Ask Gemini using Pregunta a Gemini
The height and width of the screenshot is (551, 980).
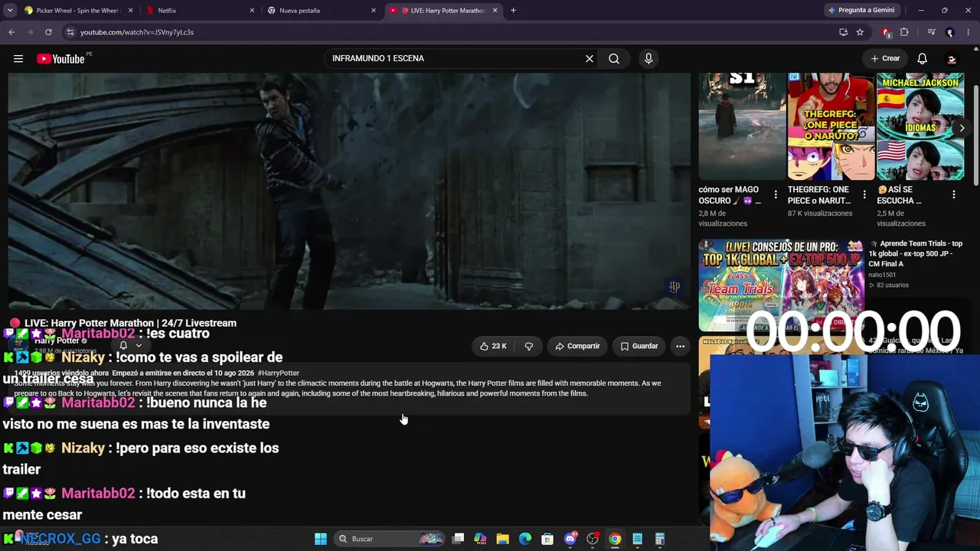861,11
